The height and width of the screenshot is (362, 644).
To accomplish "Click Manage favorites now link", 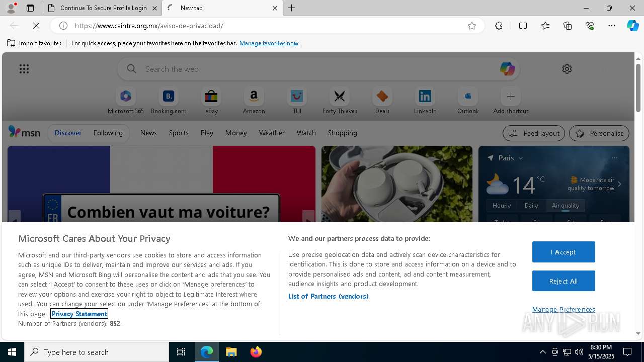I will (x=269, y=43).
